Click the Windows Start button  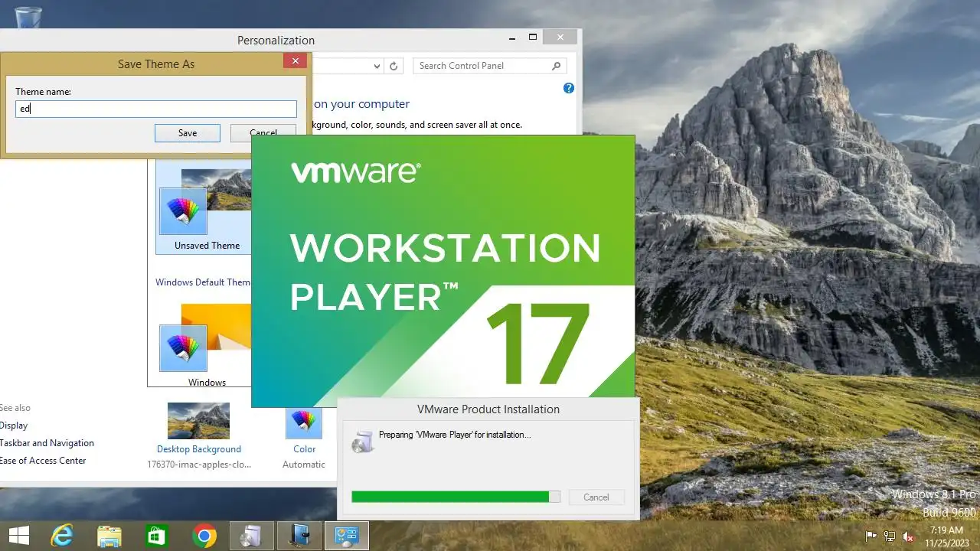point(19,536)
